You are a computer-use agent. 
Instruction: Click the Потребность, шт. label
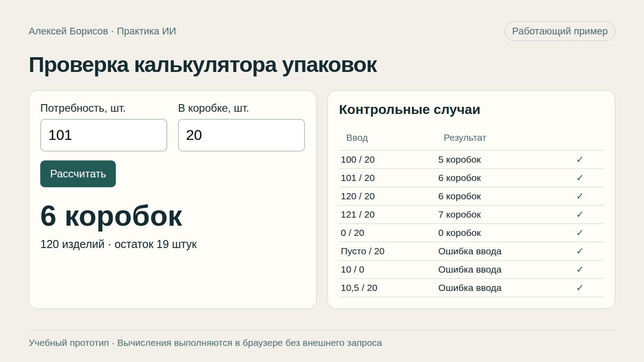(x=83, y=108)
